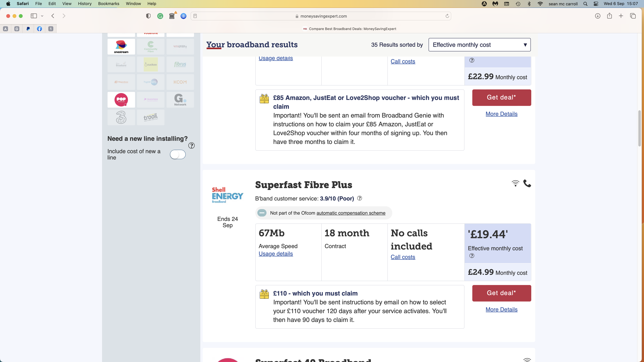This screenshot has height=362, width=644.
Task: Reload the page
Action: click(x=447, y=16)
